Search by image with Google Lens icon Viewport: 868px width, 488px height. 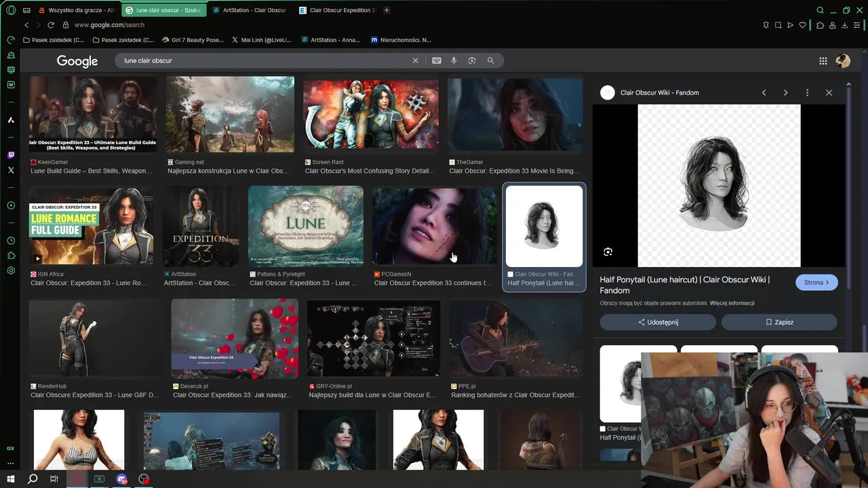tap(472, 60)
